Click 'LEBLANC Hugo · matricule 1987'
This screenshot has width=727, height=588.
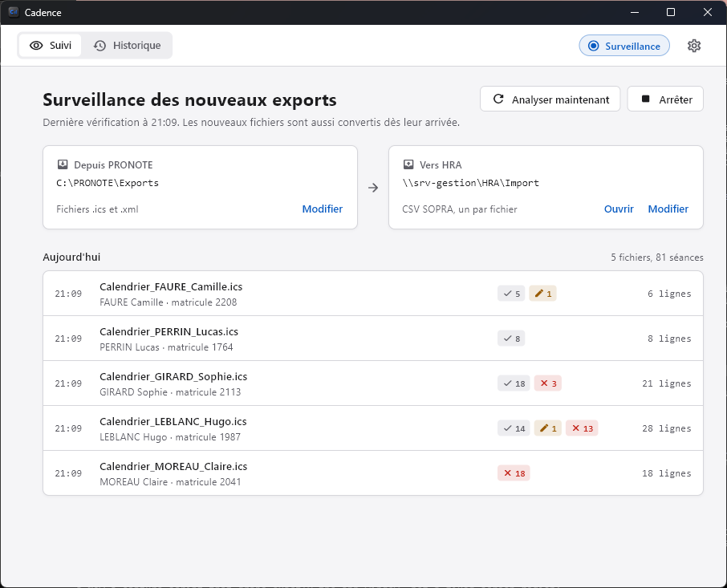pos(170,437)
